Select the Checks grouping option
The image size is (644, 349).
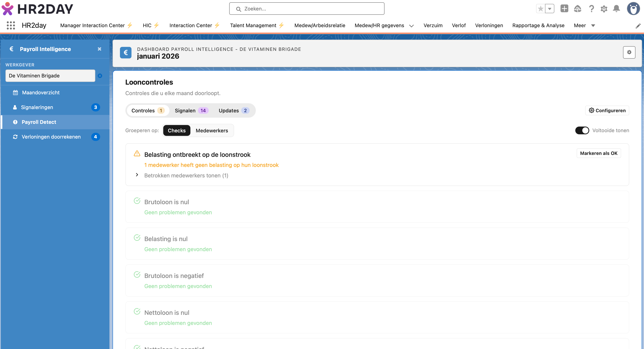coord(176,130)
